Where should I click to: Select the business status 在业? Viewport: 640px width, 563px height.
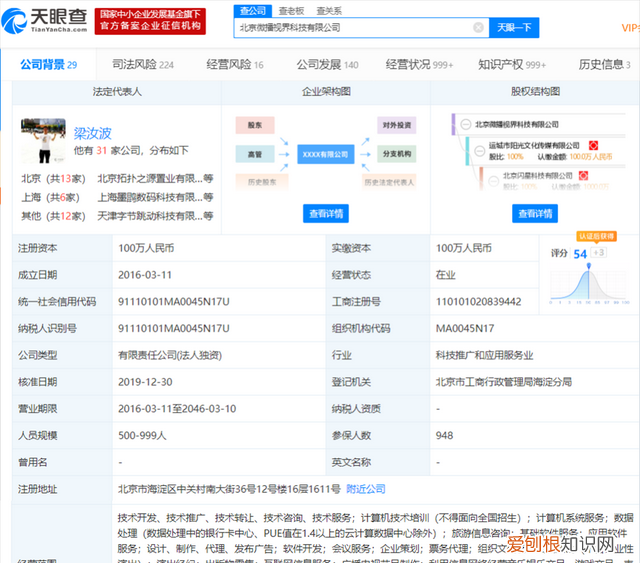(x=445, y=275)
